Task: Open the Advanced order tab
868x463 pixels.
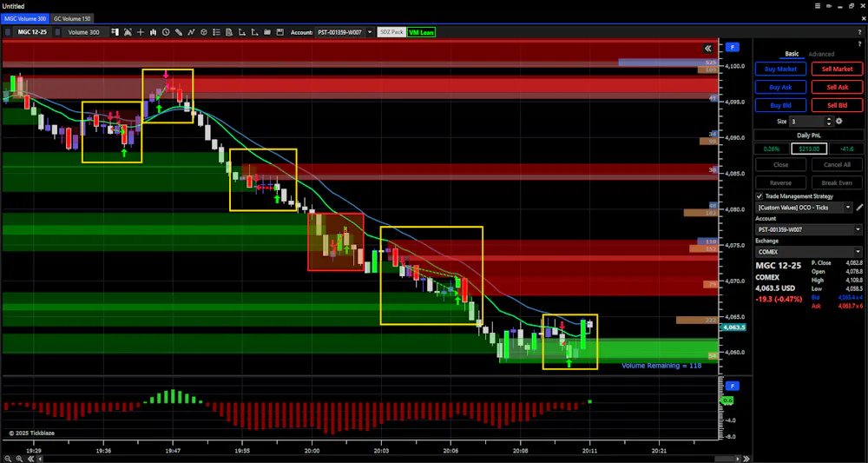Action: (821, 54)
